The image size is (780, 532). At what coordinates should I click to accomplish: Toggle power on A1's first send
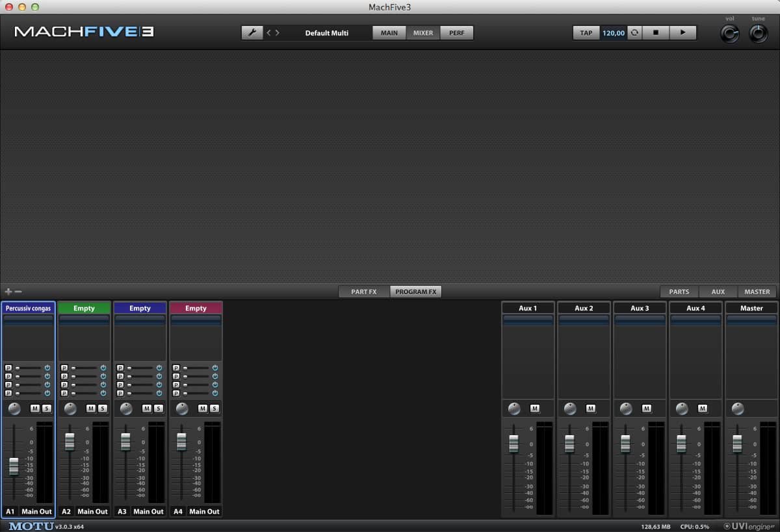[47, 368]
